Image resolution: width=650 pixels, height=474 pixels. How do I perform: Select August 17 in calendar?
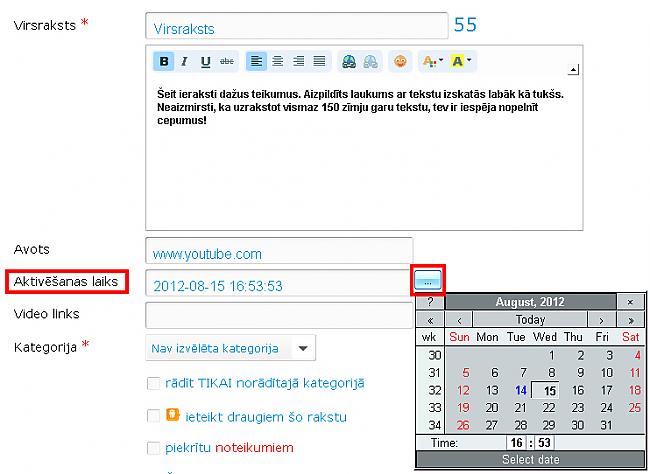(x=606, y=390)
